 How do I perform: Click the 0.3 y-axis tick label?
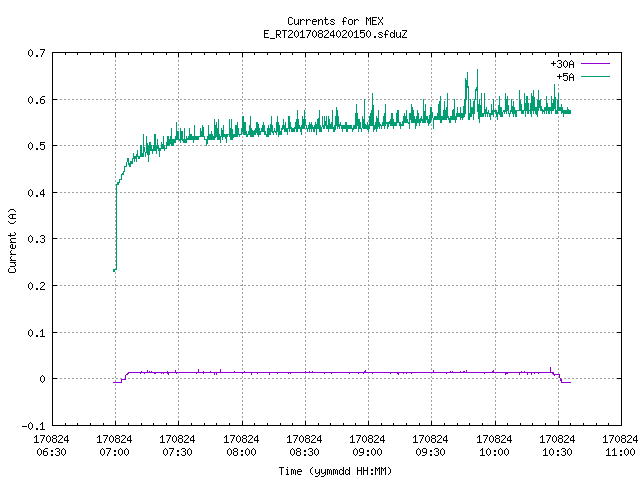pos(36,239)
